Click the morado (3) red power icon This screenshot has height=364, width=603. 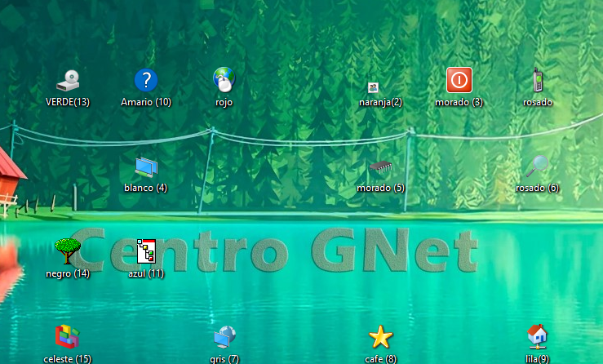coord(459,80)
